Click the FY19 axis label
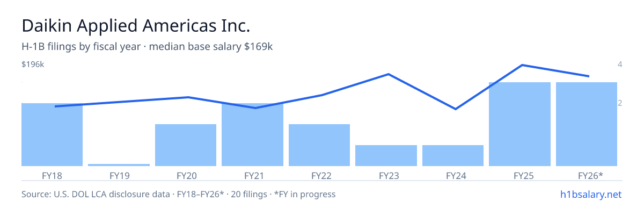Viewport: 644px width, 215px height. point(119,175)
